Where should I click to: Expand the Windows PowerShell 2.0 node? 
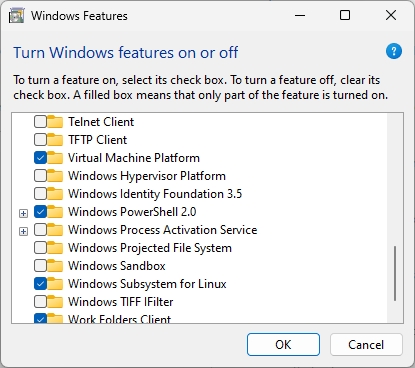[x=23, y=213]
